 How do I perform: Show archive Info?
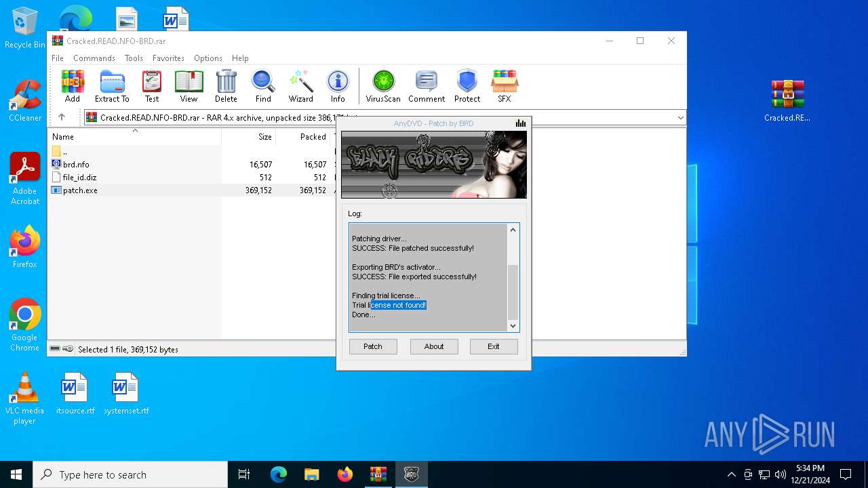click(338, 86)
